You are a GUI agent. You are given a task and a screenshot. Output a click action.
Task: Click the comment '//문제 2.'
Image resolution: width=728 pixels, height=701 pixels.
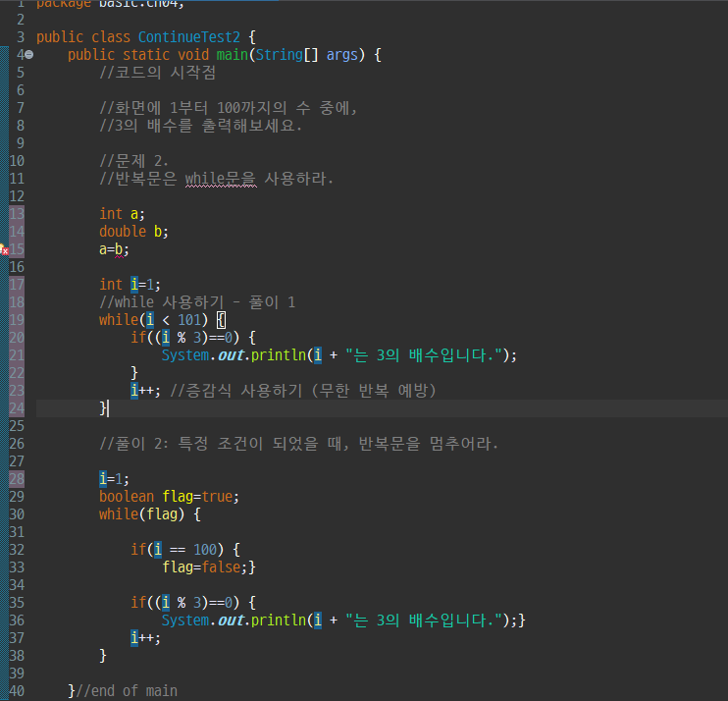(x=133, y=161)
